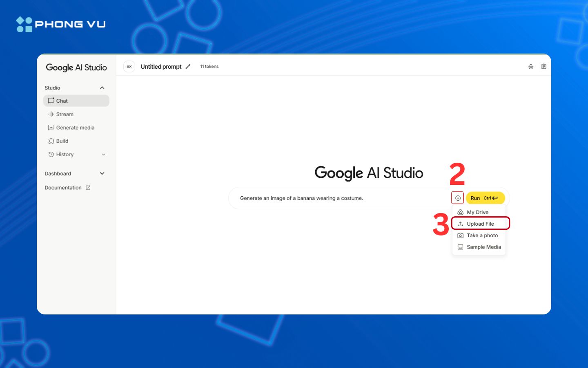Click the sidebar collapse toggle icon
The width and height of the screenshot is (588, 368).
coord(129,67)
